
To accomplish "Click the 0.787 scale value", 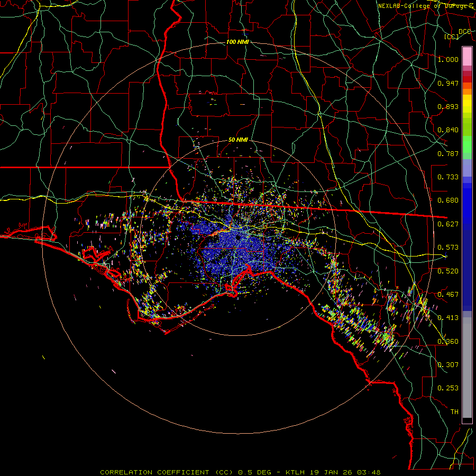I will pos(448,153).
